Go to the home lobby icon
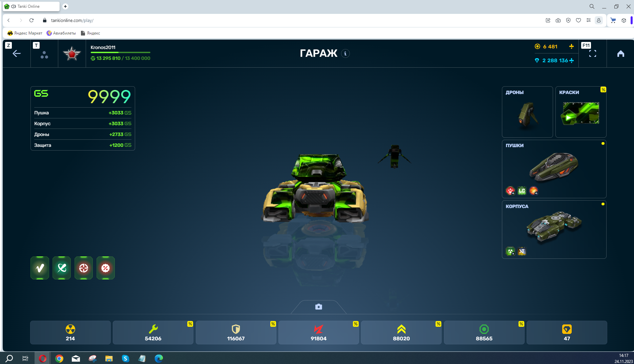634x364 pixels. tap(621, 53)
